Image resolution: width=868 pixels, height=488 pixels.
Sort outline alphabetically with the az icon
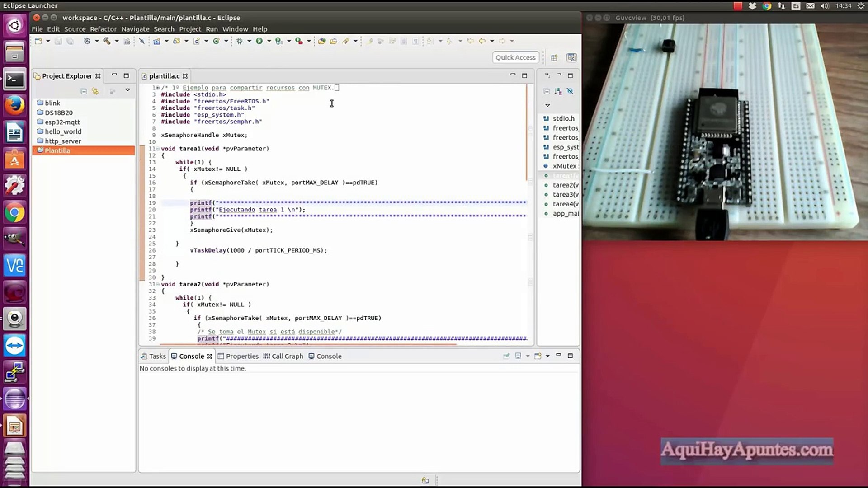tap(558, 91)
